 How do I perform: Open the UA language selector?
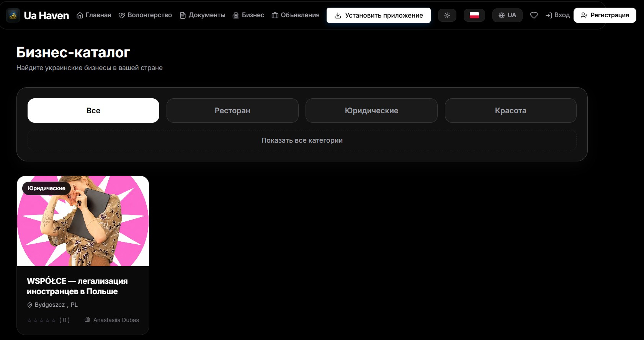click(x=507, y=15)
